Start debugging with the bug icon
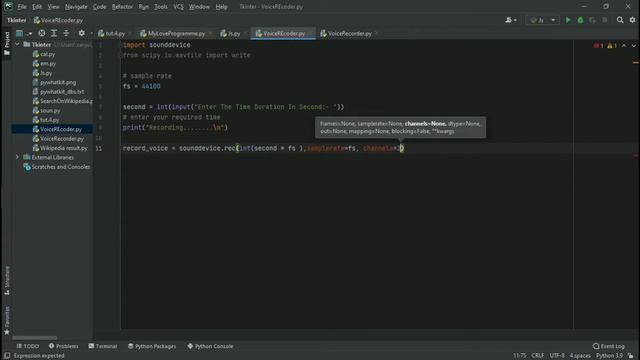This screenshot has height=360, width=640. tap(580, 20)
